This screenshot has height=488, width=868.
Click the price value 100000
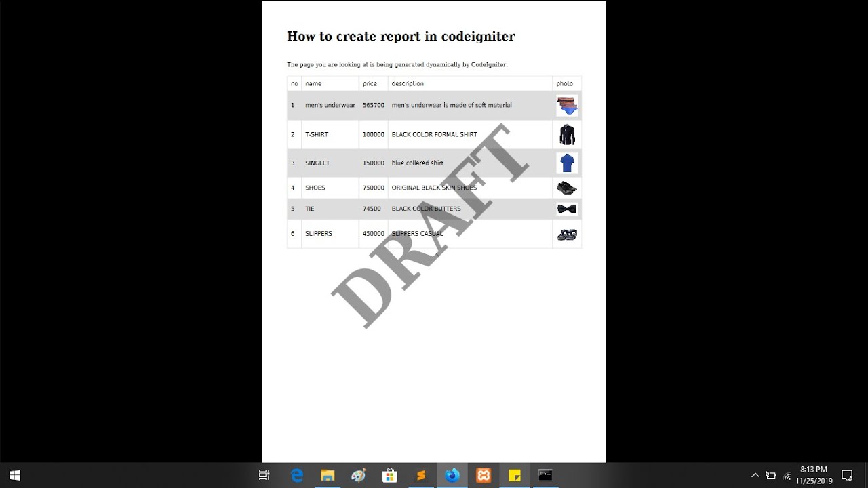[x=374, y=134]
